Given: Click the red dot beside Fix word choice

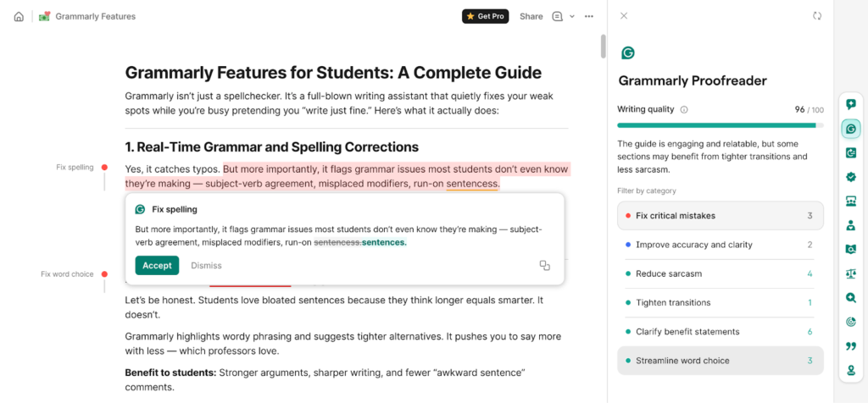Looking at the screenshot, I should pyautogui.click(x=104, y=273).
